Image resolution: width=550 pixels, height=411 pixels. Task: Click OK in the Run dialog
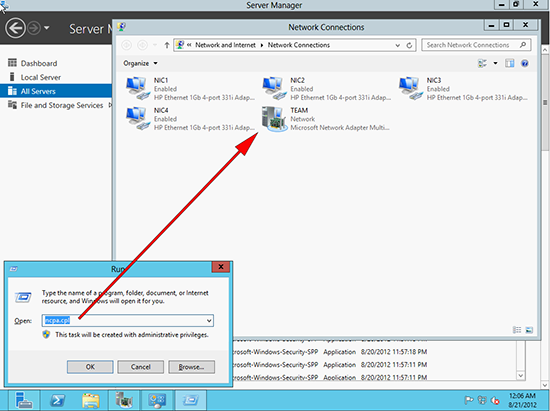pos(90,367)
